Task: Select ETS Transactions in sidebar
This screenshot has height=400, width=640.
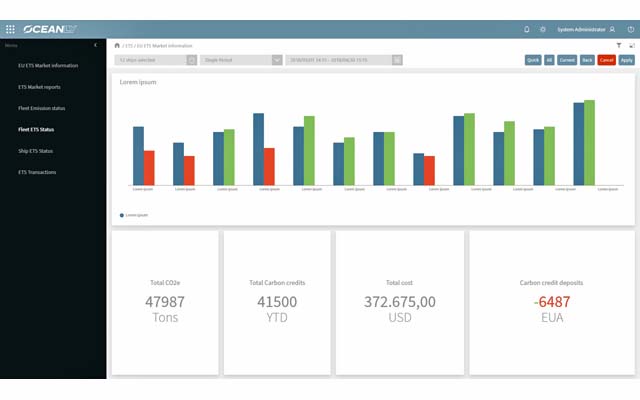Action: tap(37, 172)
